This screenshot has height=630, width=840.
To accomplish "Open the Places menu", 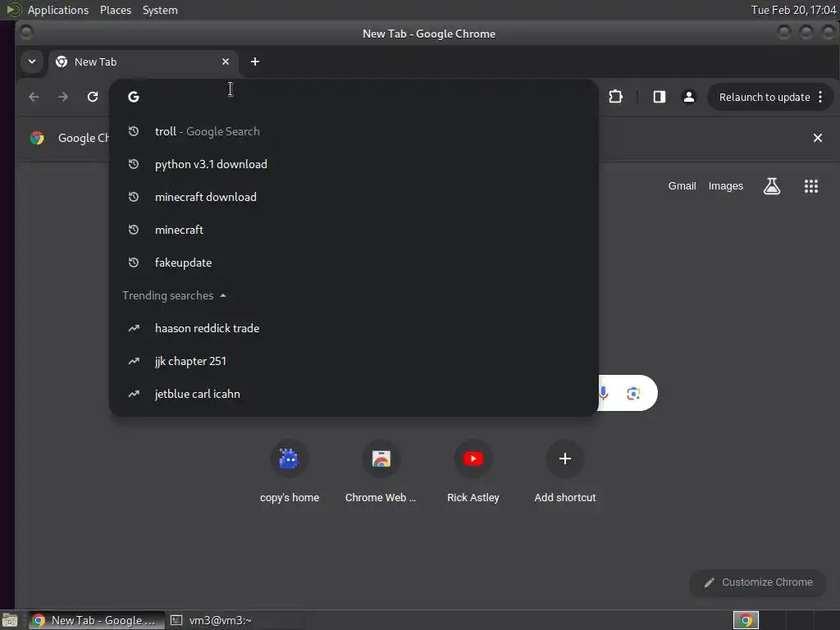I will click(x=116, y=10).
